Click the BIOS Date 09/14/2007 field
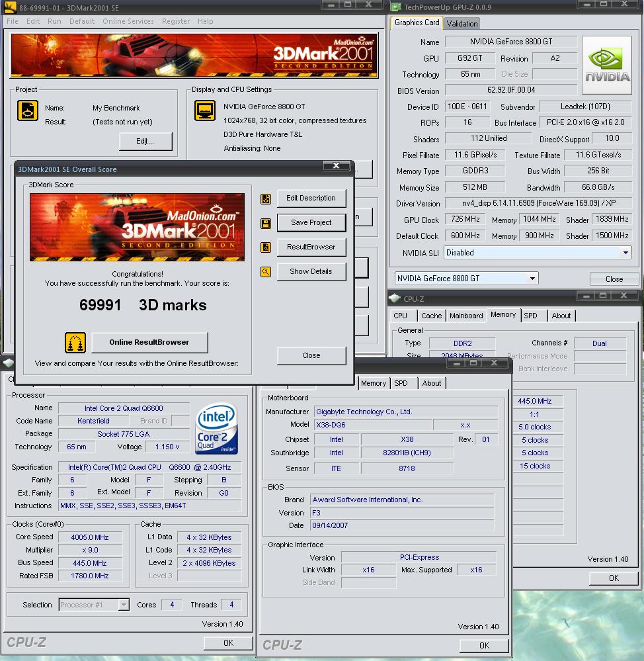644x661 pixels. pyautogui.click(x=402, y=525)
